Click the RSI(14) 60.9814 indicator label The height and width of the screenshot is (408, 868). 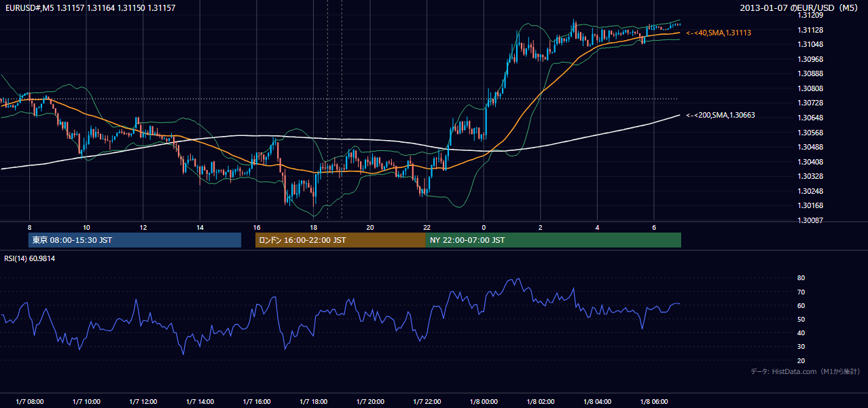click(30, 258)
